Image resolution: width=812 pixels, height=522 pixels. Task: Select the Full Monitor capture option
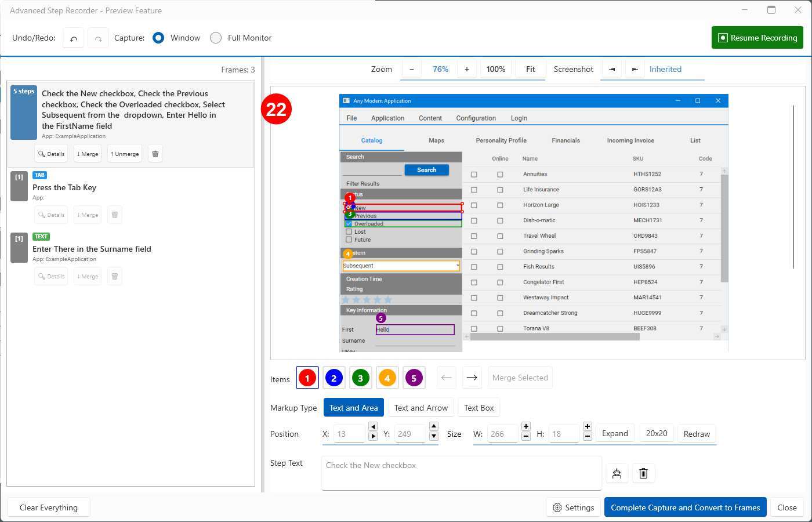click(216, 38)
